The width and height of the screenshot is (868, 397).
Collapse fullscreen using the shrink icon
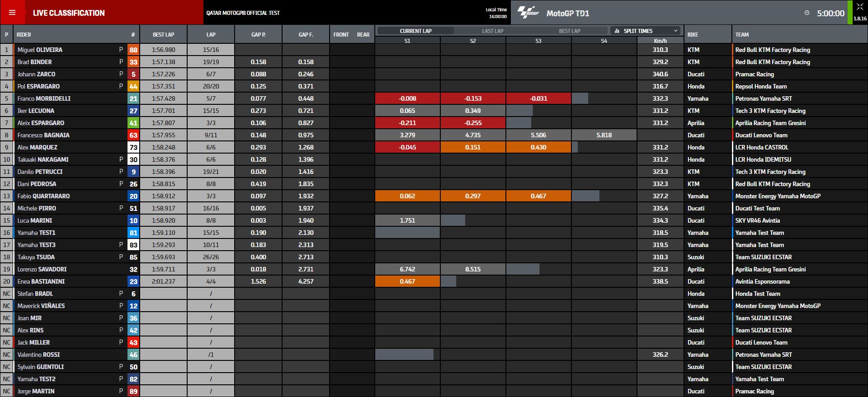(860, 7)
